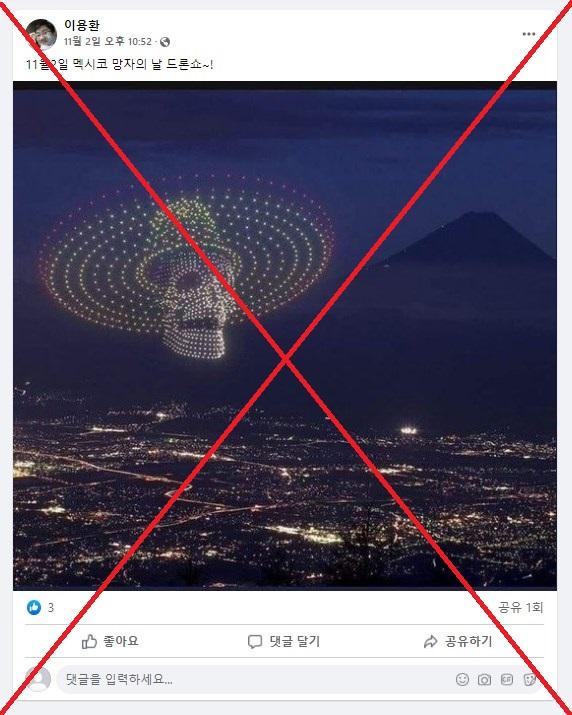Viewport: 572px width, 715px height.
Task: Open the 11월 2일 오후 10:52 timestamp link
Action: 108,41
